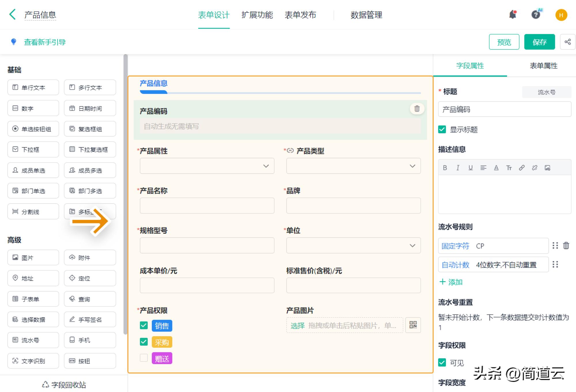Add 复选框组 field widget

pyautogui.click(x=90, y=129)
